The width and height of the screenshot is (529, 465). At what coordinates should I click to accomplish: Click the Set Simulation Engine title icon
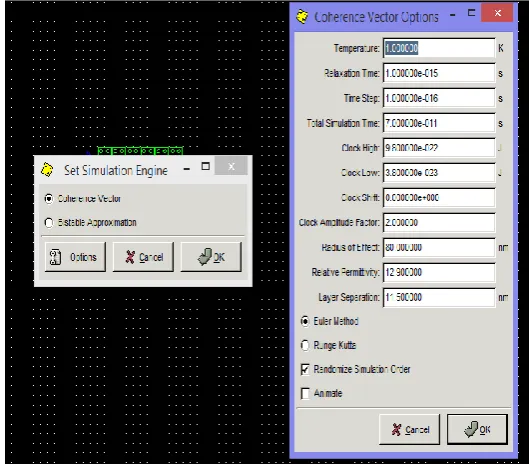pyautogui.click(x=47, y=169)
